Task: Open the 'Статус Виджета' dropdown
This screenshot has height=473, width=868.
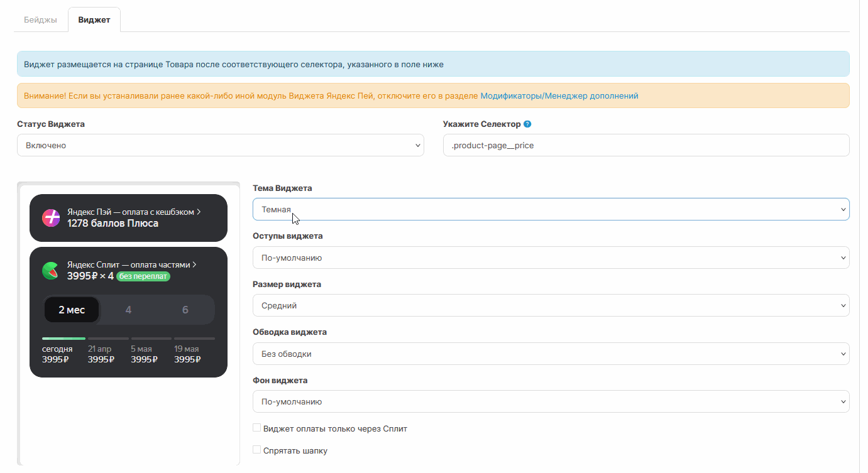Action: [x=220, y=145]
